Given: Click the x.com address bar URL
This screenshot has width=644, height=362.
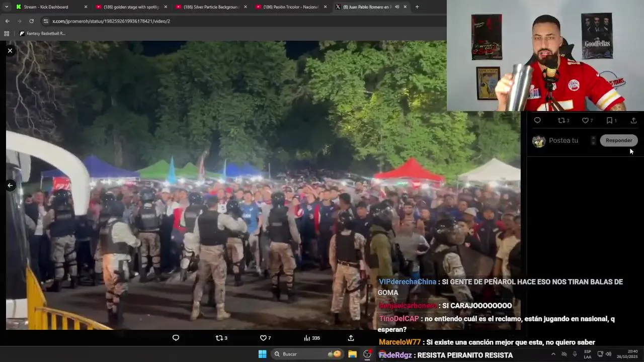Looking at the screenshot, I should pos(111,21).
